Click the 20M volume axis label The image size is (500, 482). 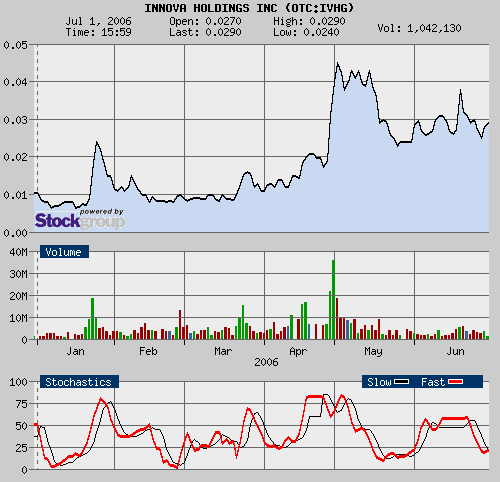tap(18, 296)
